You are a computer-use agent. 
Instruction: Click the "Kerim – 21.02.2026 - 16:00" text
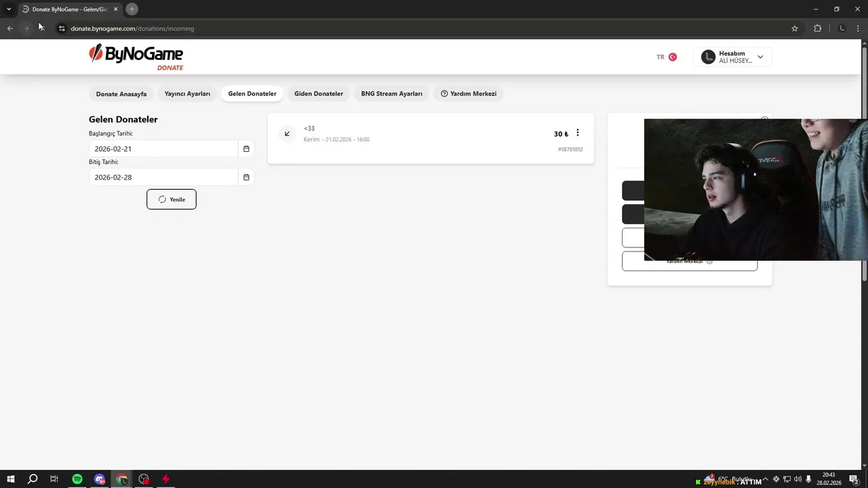(x=336, y=140)
